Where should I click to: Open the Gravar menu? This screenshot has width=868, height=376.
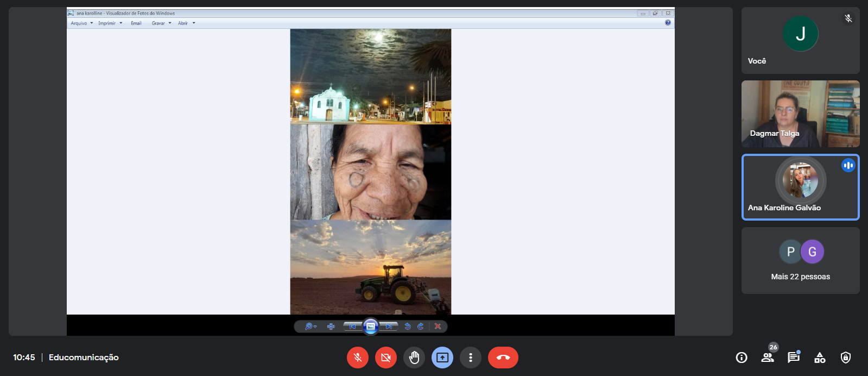point(161,23)
